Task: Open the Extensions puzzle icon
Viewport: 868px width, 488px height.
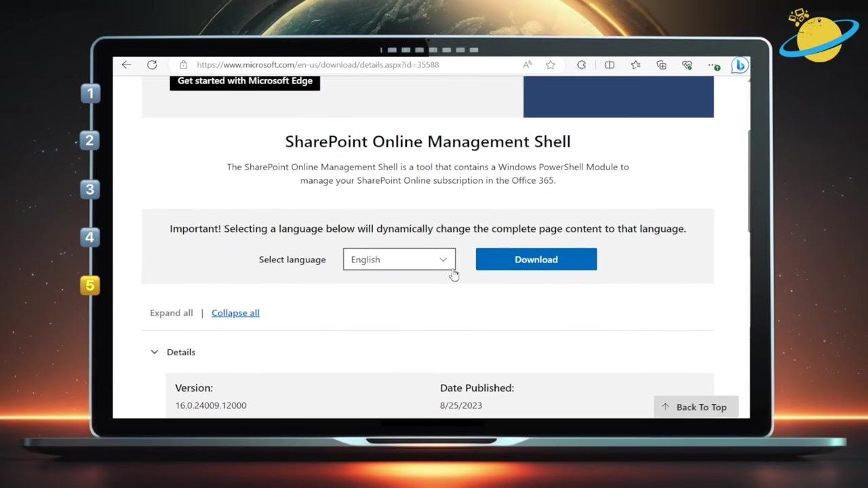Action: coord(581,65)
